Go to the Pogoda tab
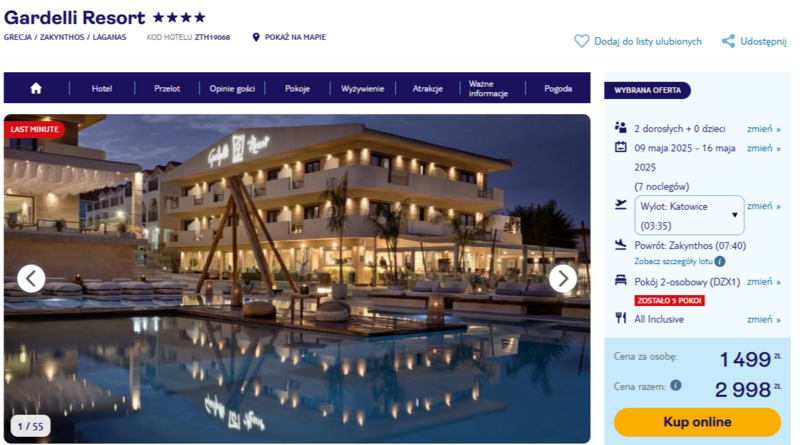Viewport: 800px width, 445px height. pos(558,89)
